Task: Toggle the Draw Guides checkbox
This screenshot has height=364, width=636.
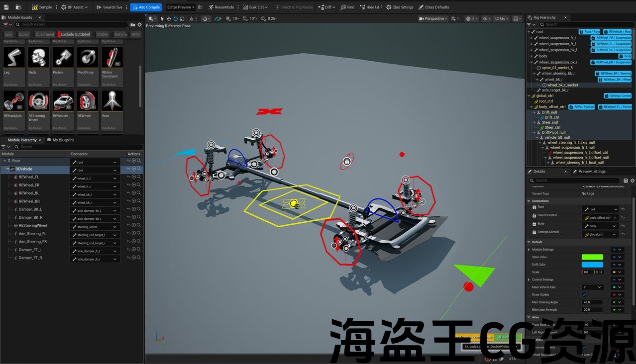Action: [584, 294]
